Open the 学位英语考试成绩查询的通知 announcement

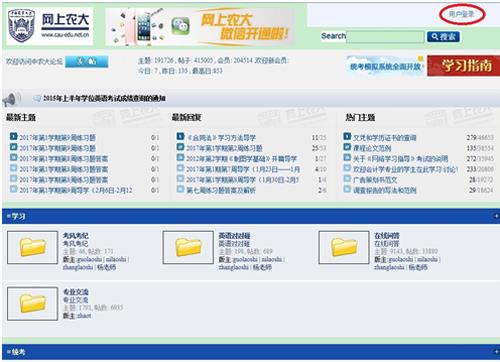(104, 98)
